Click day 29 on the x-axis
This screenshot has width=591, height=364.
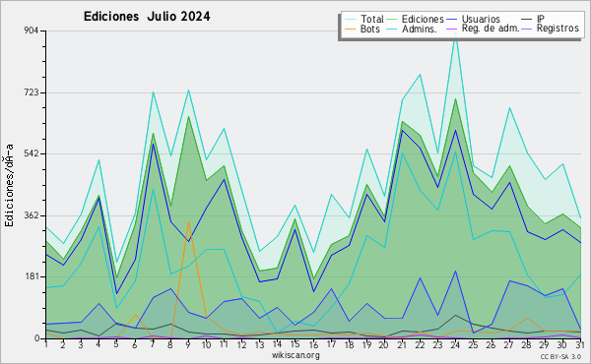(x=545, y=344)
